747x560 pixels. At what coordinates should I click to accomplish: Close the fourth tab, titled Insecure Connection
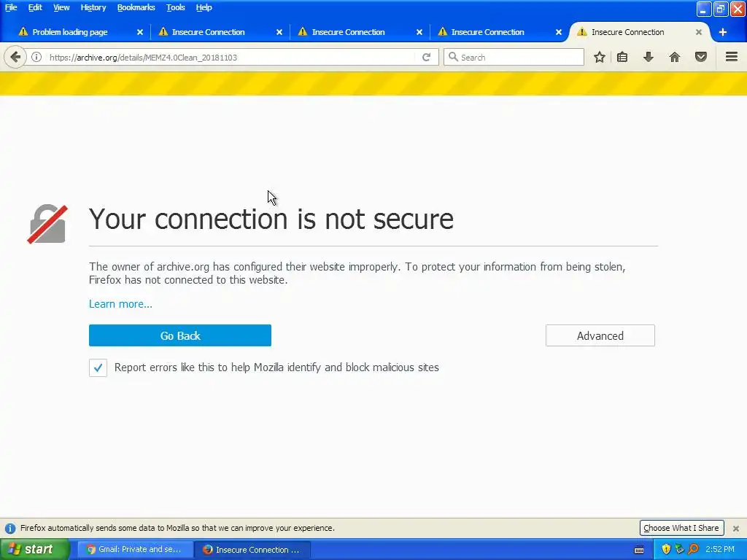558,32
